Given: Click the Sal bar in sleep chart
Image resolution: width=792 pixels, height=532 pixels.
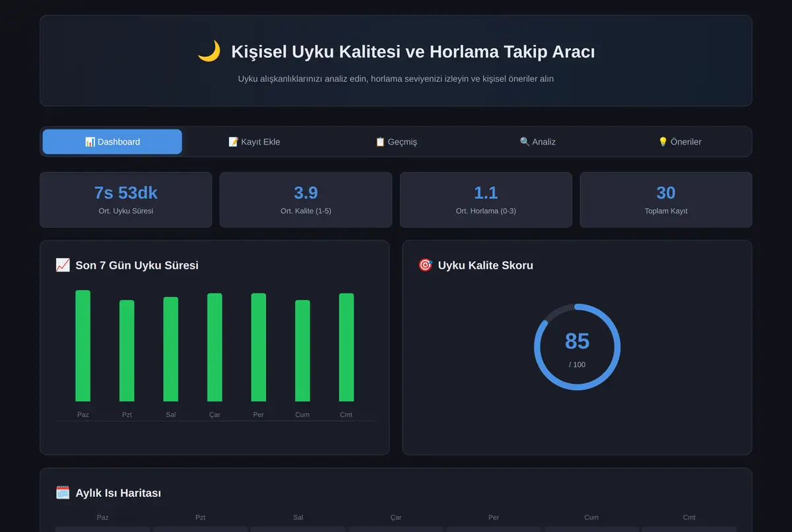Looking at the screenshot, I should (x=171, y=349).
